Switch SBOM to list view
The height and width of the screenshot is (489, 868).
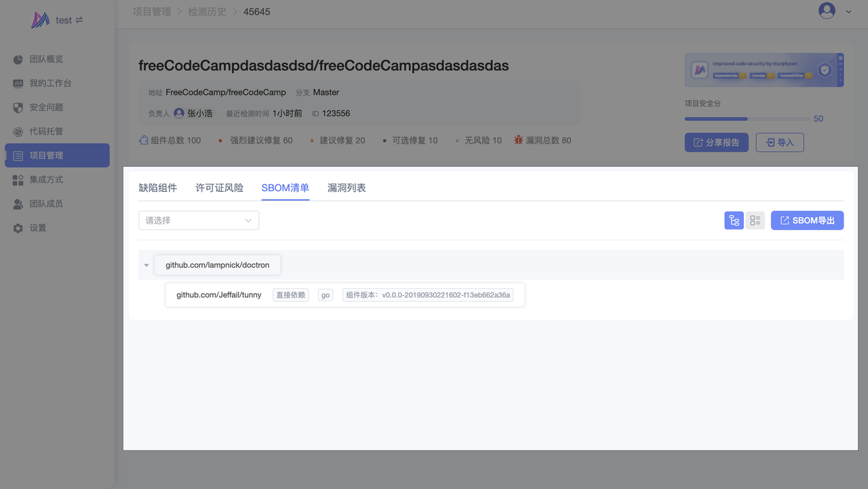(755, 220)
